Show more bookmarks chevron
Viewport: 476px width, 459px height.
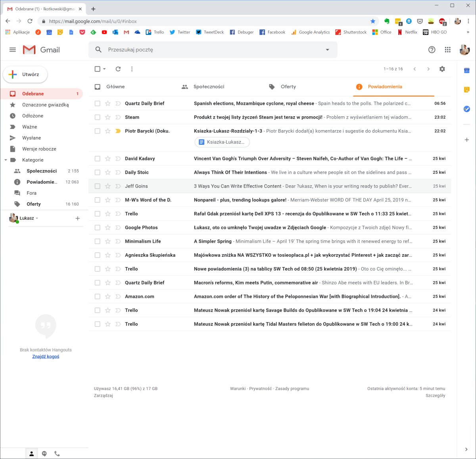pos(468,32)
